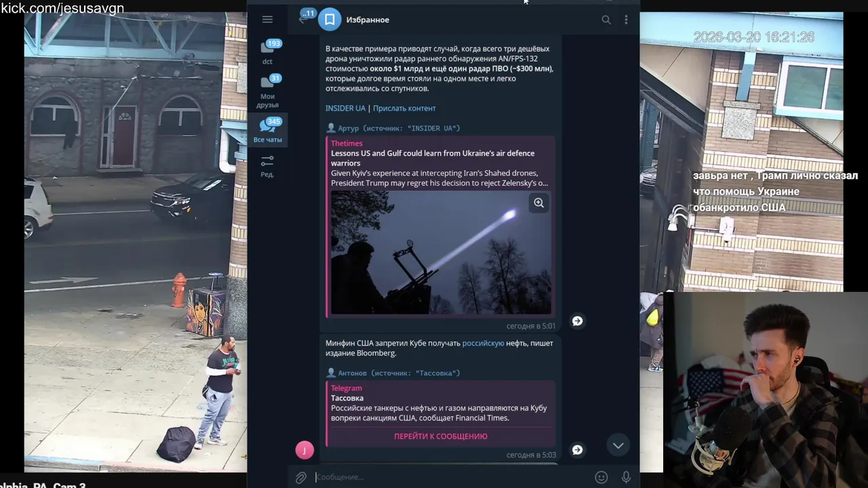The width and height of the screenshot is (868, 488).
Task: Click the timestamp сегодня в 5:01
Action: (x=531, y=326)
